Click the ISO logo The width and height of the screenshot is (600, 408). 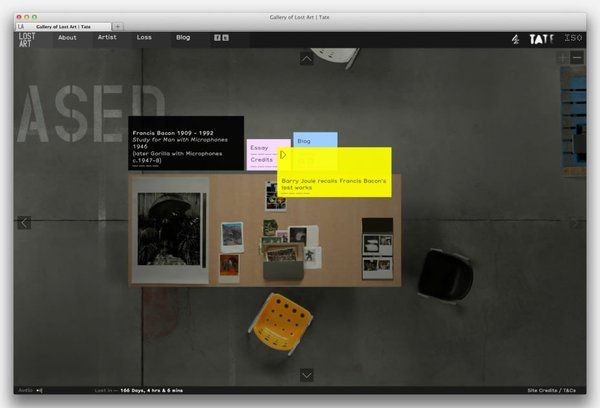click(573, 38)
